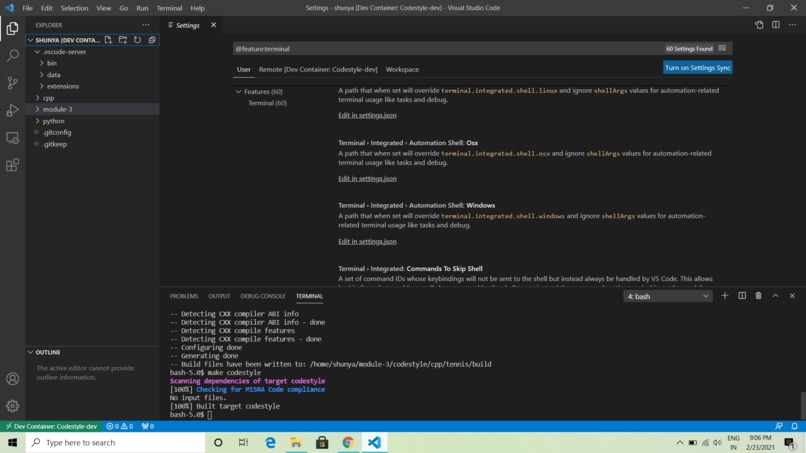Close the Settings editor tab
Image resolution: width=806 pixels, height=453 pixels.
(213, 25)
